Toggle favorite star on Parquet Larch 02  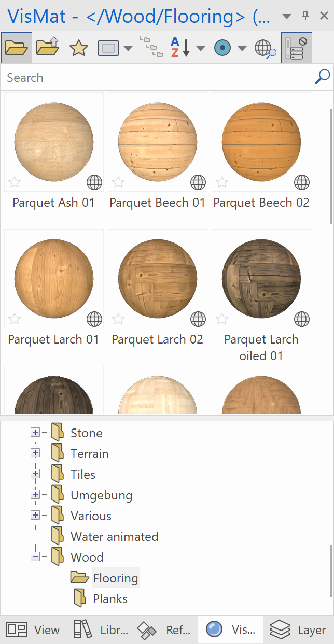(x=118, y=319)
